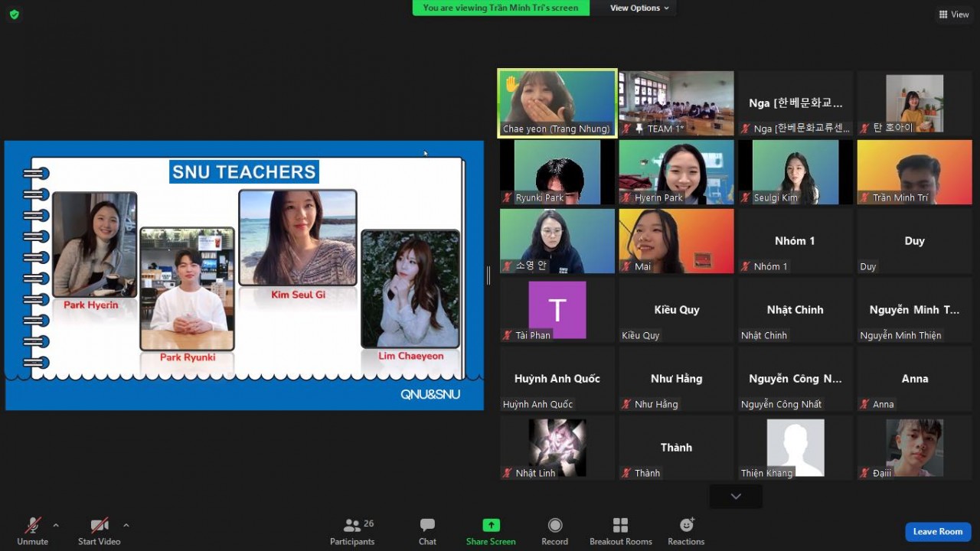This screenshot has width=980, height=551.
Task: Expand video options arrow beside Start Video
Action: [x=126, y=525]
